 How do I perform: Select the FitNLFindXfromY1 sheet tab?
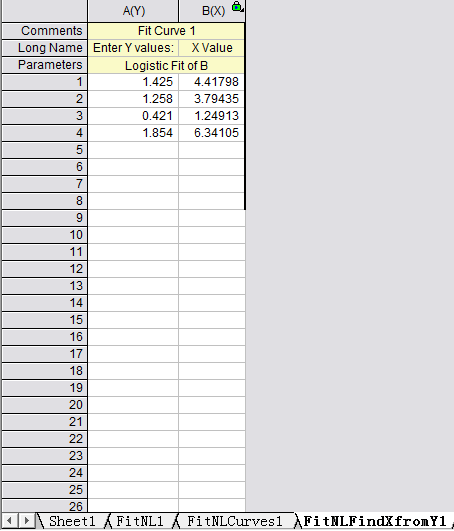(375, 521)
